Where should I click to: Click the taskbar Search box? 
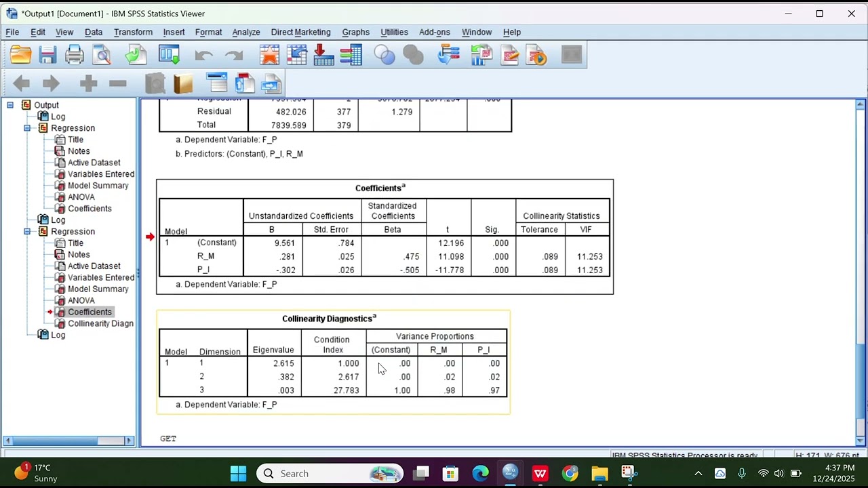click(330, 473)
